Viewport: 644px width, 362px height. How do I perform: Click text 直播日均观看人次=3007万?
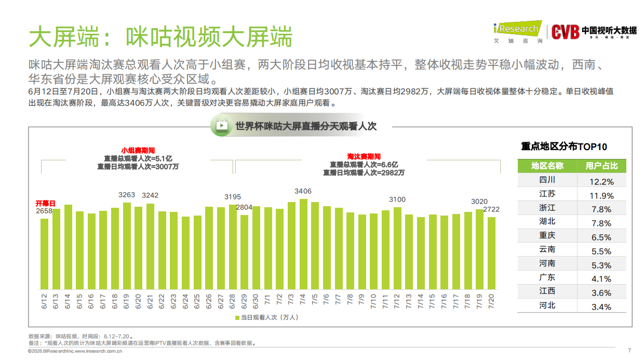(138, 167)
